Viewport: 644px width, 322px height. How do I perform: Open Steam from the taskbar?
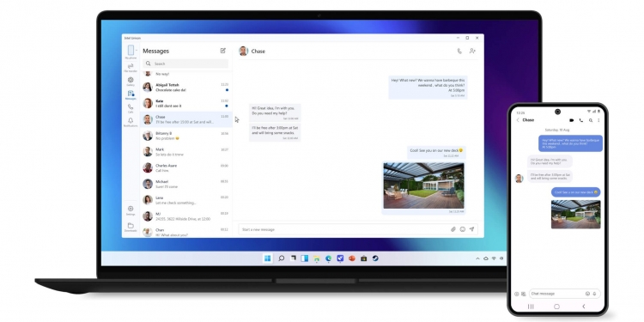click(x=375, y=258)
